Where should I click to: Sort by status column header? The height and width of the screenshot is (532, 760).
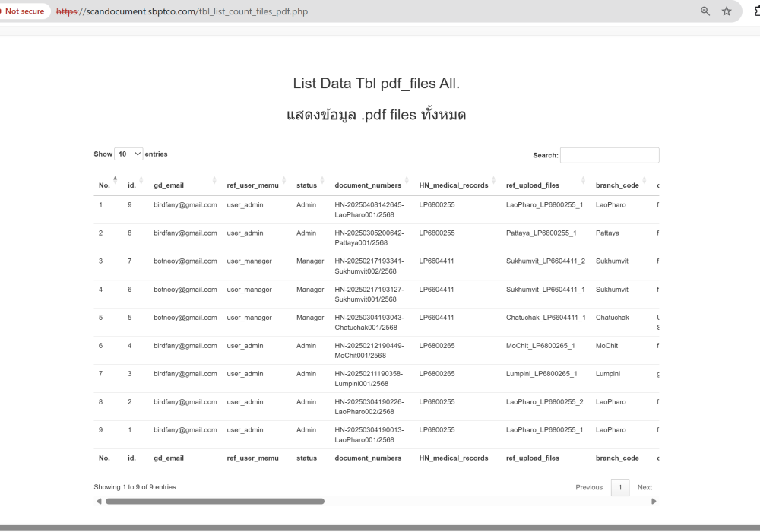pyautogui.click(x=306, y=185)
